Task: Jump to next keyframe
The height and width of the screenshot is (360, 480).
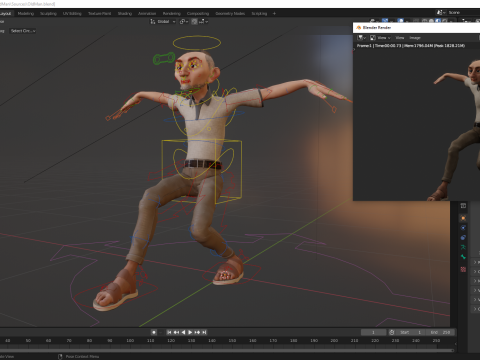Action: [197, 332]
